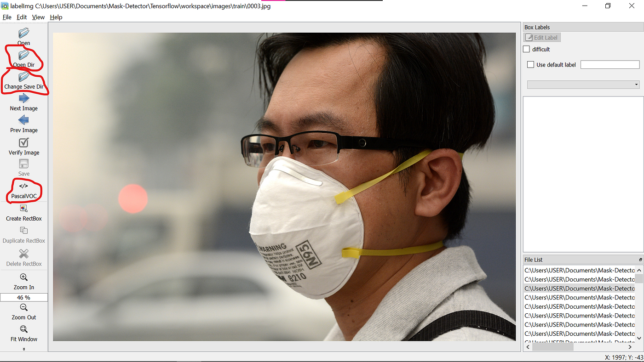Open the View menu
The image size is (644, 362).
(38, 17)
